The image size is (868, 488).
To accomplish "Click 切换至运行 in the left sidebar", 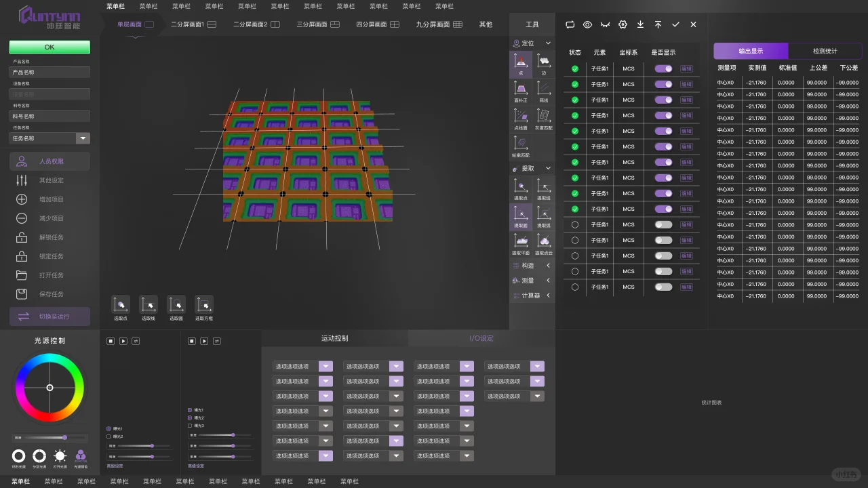I will [49, 317].
